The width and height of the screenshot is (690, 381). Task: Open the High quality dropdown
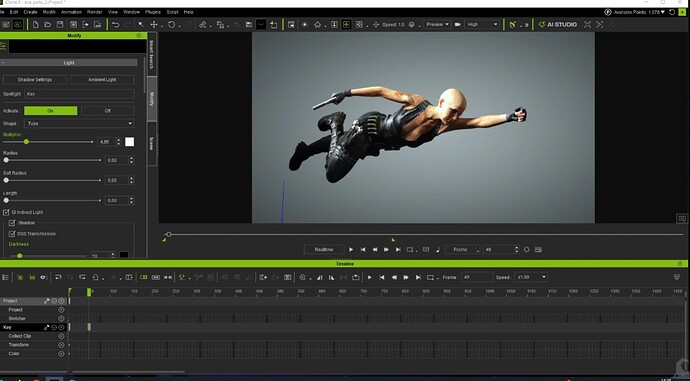coord(482,25)
